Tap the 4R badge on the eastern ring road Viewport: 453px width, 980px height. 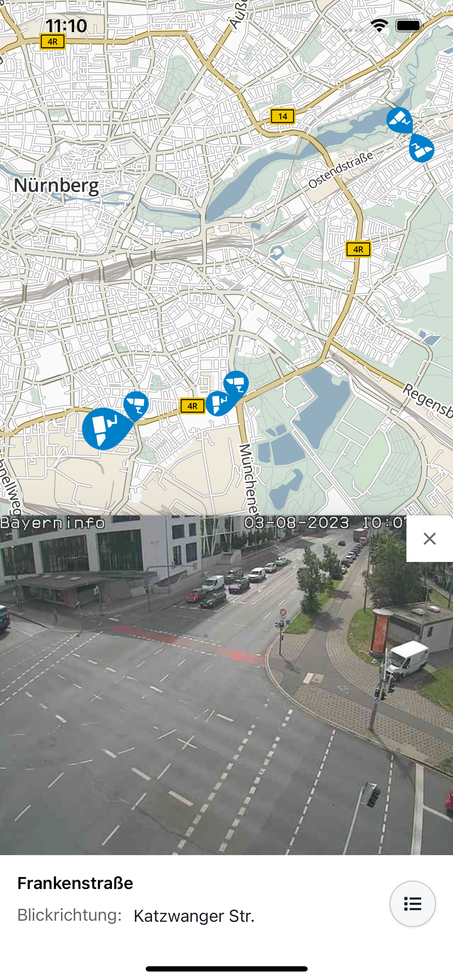pos(358,249)
